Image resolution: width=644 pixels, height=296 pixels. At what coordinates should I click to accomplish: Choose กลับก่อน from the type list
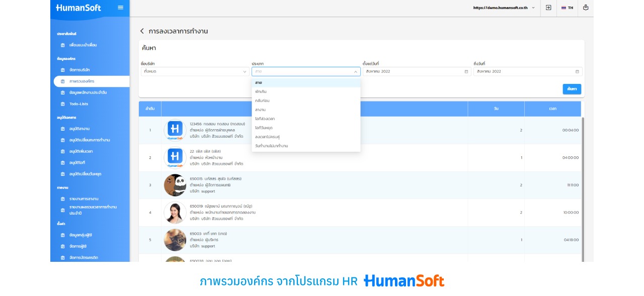coord(306,101)
